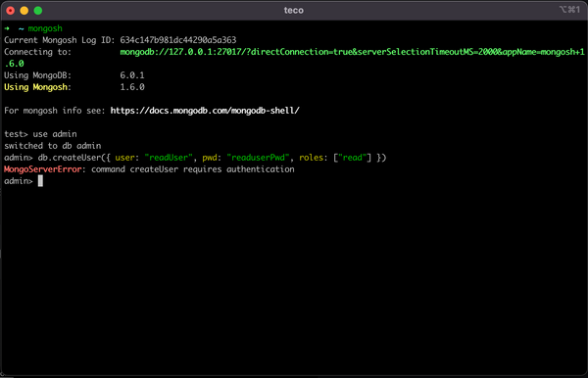The height and width of the screenshot is (378, 588).
Task: Click the mongodb://127.0.0.1:27017 connection string
Action: (352, 52)
